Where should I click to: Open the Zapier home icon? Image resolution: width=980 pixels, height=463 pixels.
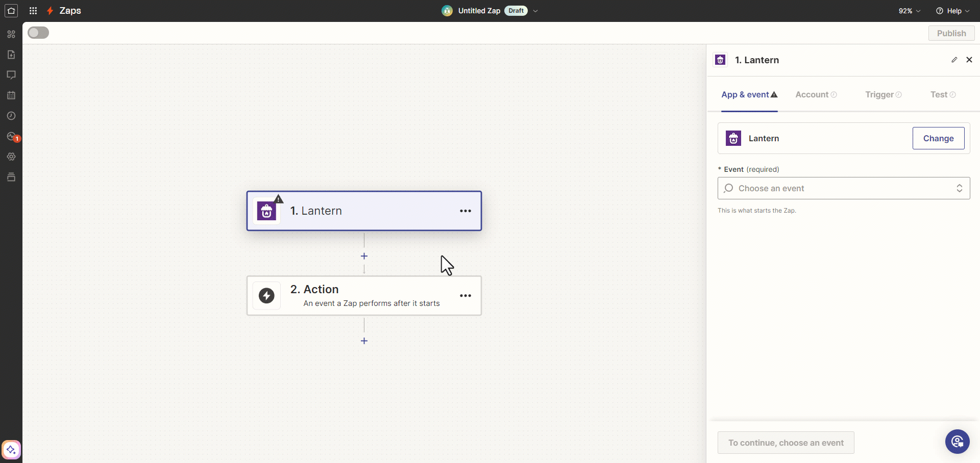click(x=11, y=11)
